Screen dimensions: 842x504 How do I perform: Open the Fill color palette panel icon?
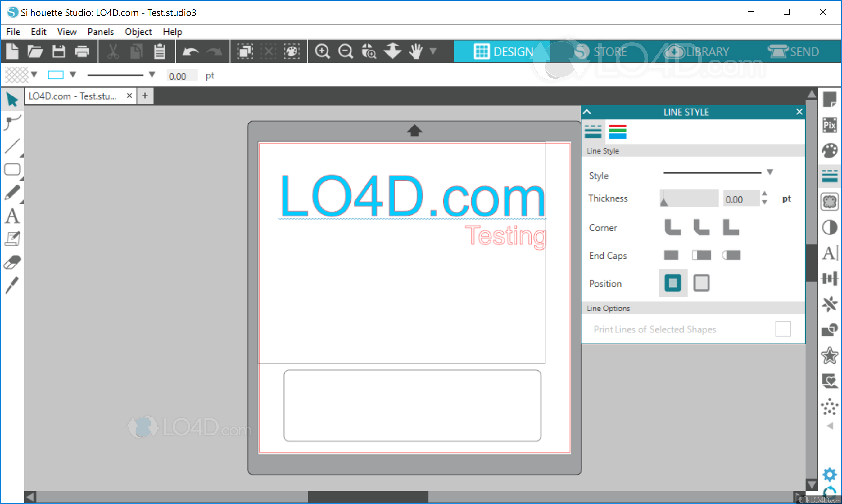pyautogui.click(x=829, y=151)
